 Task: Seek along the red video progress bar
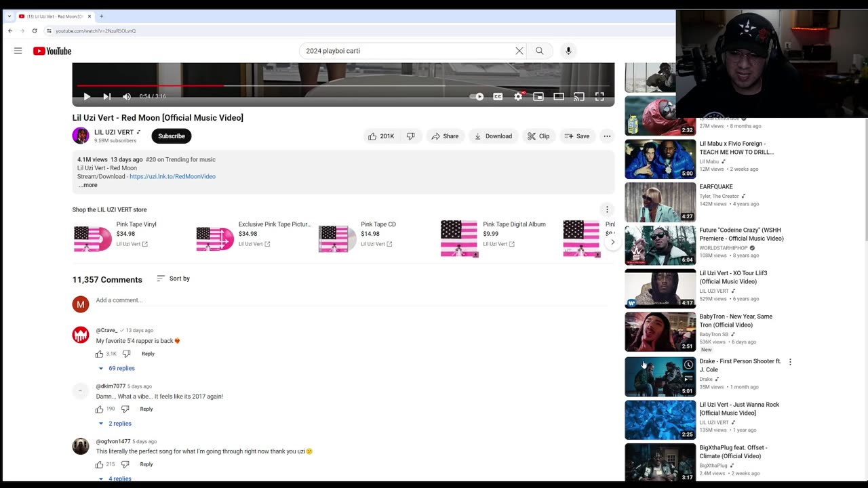pos(343,85)
